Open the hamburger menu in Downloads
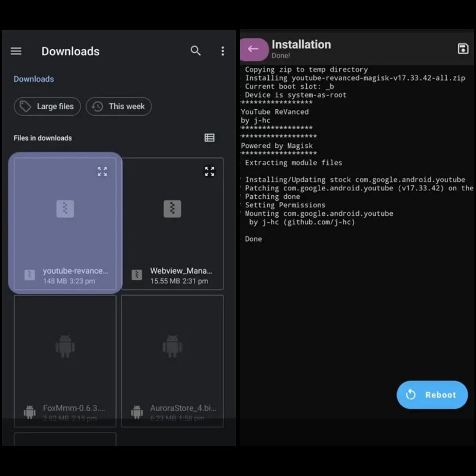The width and height of the screenshot is (476, 476). coord(16,51)
